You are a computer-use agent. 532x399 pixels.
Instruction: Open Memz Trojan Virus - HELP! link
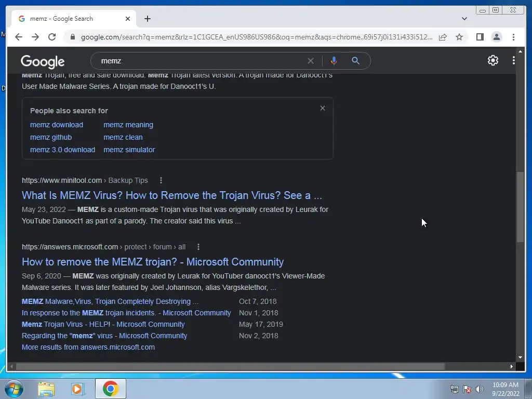pyautogui.click(x=103, y=324)
